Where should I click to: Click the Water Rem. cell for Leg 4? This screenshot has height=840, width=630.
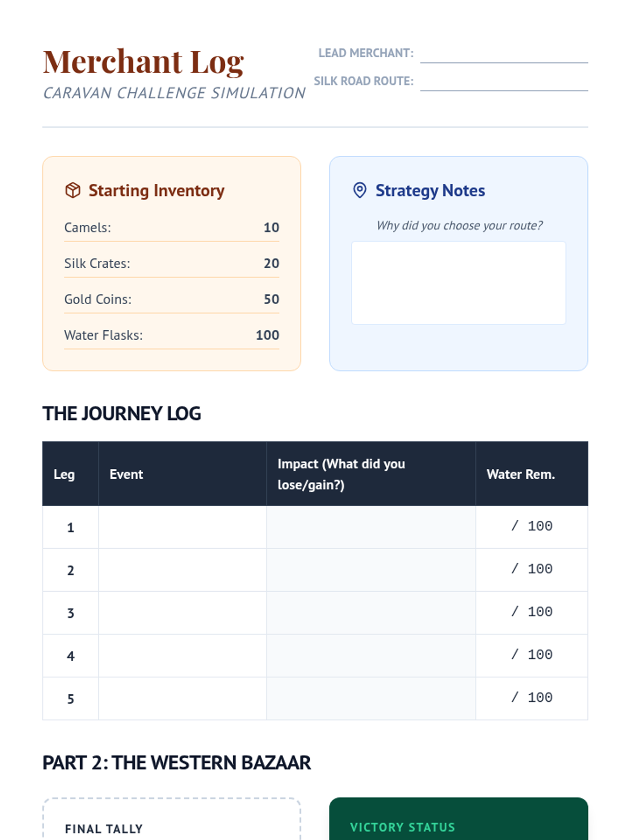[531, 655]
